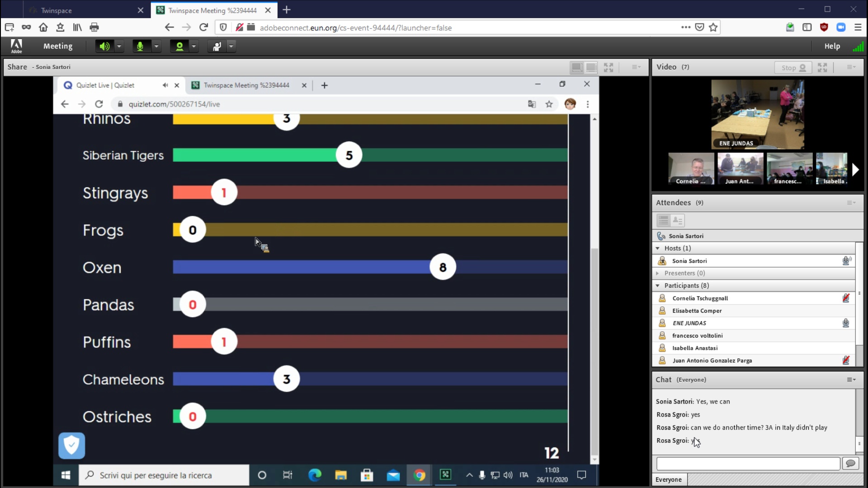The image size is (868, 488).
Task: Click the send chat message icon
Action: 850,463
